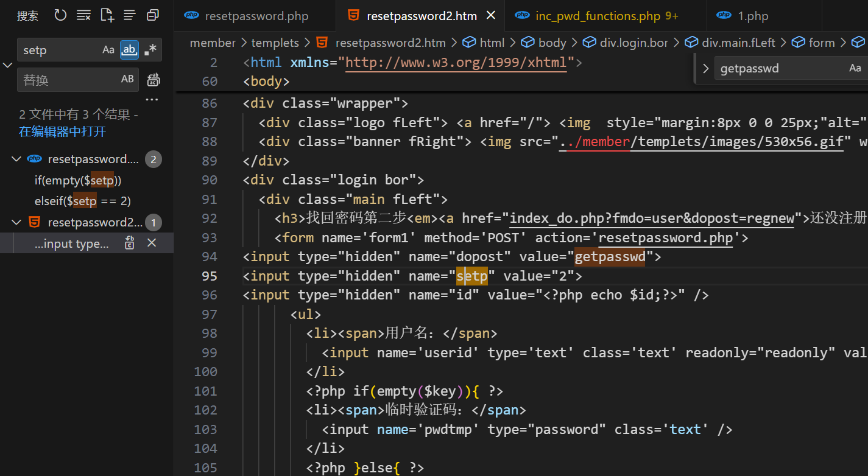This screenshot has height=476, width=868.
Task: Collapse the resetpassword2.htm results group
Action: pos(16,222)
